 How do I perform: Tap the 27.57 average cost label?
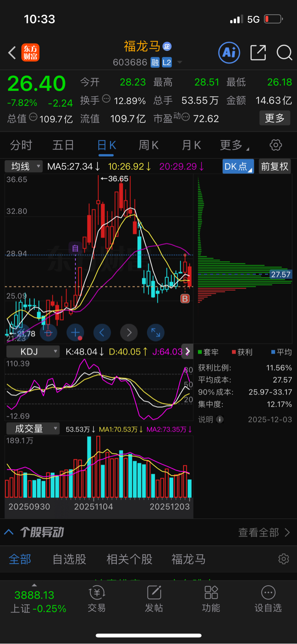point(281,275)
